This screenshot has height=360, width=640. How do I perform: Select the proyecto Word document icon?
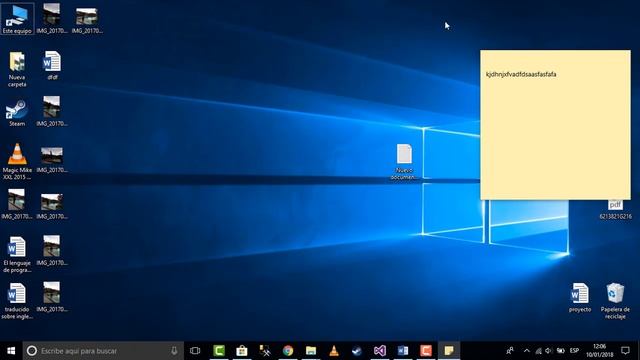click(580, 298)
